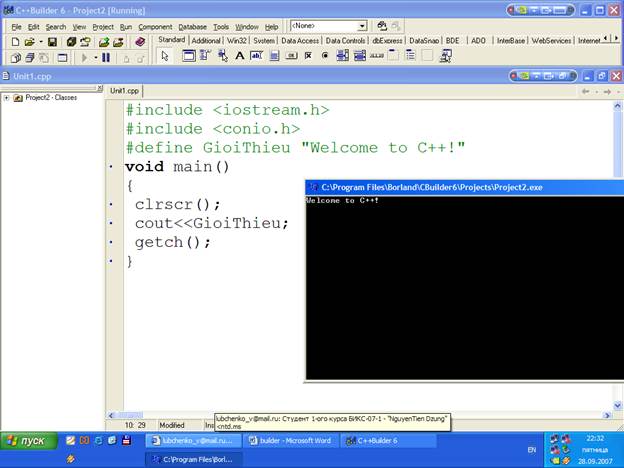The image size is (624, 468).
Task: Open the Run dropdown arrow
Action: pos(96,58)
